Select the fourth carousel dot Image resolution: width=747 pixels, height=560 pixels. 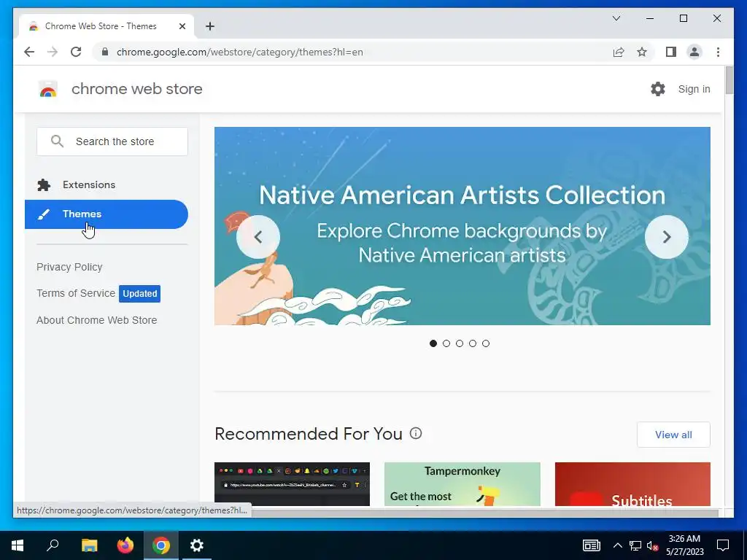(473, 343)
